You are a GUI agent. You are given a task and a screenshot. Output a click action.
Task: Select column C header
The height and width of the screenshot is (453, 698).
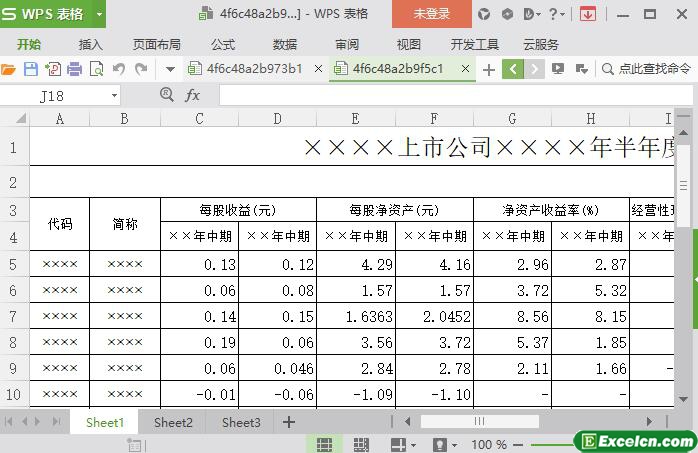tap(199, 118)
